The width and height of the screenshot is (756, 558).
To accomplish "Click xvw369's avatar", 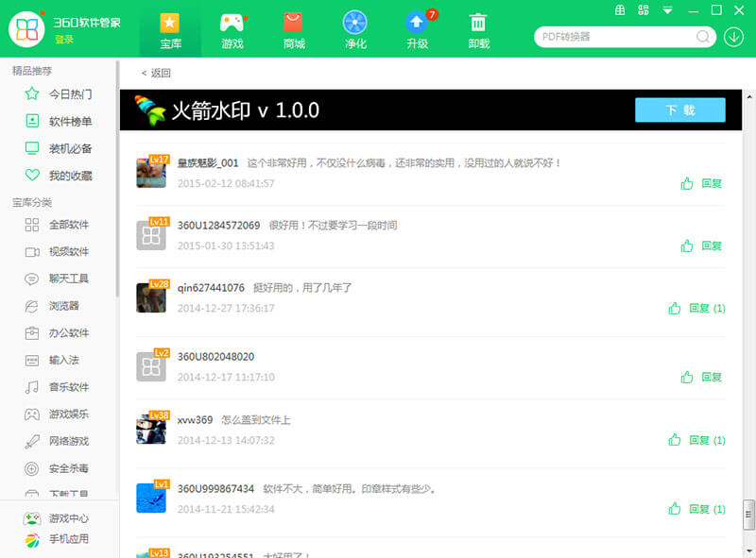I will 151,429.
